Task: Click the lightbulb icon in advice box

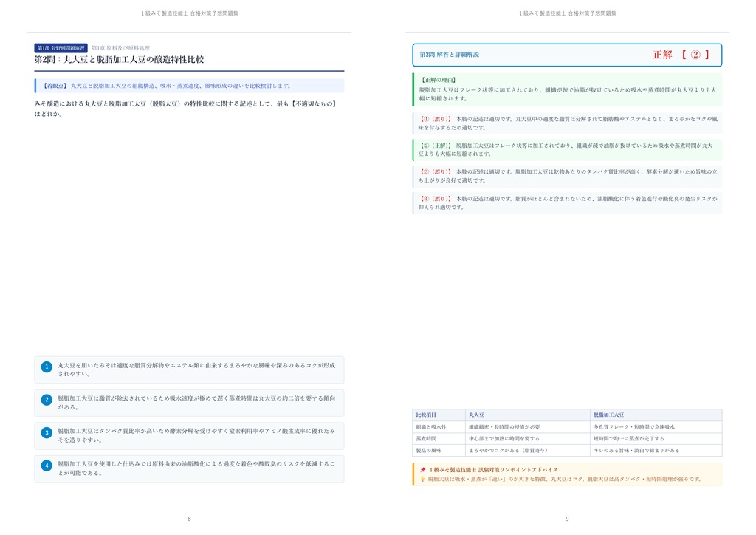Action: click(423, 479)
